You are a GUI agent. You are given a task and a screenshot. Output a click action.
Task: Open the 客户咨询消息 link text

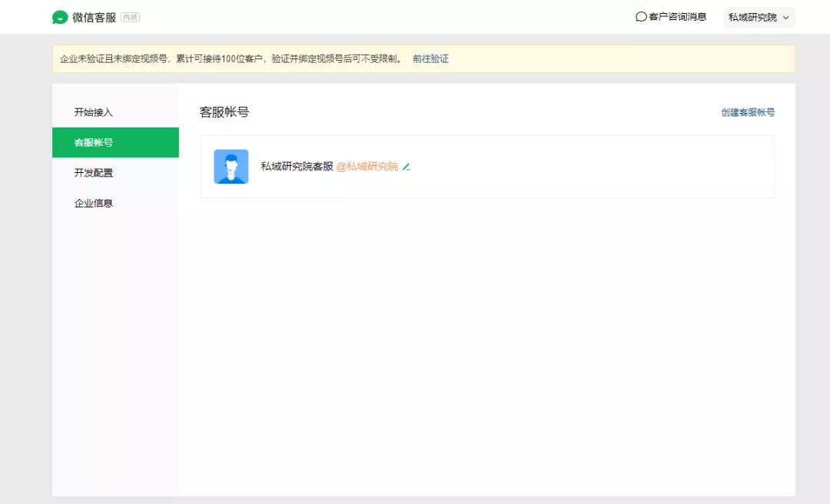(677, 17)
